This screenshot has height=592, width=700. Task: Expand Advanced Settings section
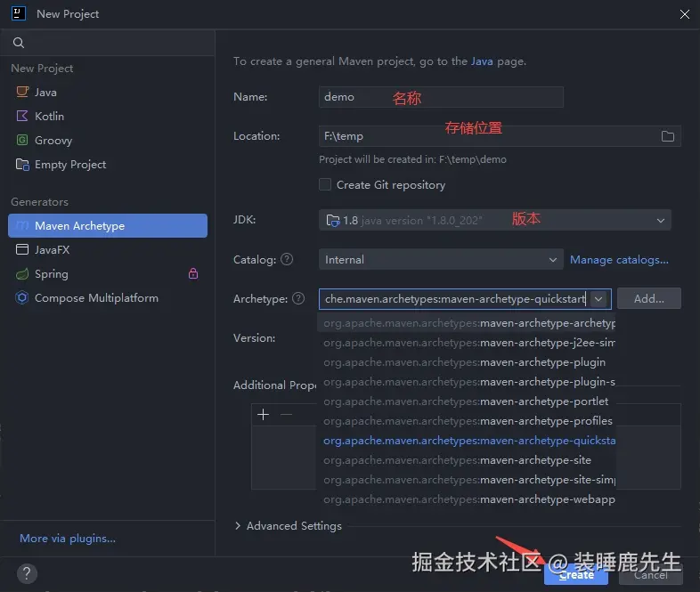pos(289,526)
